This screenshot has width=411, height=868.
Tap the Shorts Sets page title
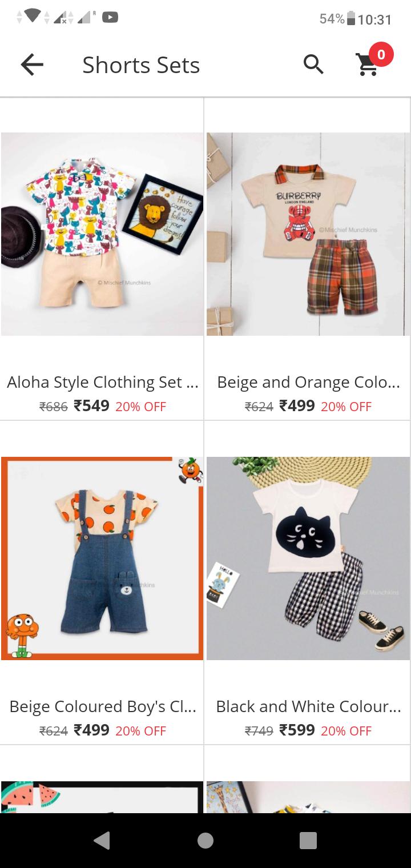pyautogui.click(x=141, y=65)
